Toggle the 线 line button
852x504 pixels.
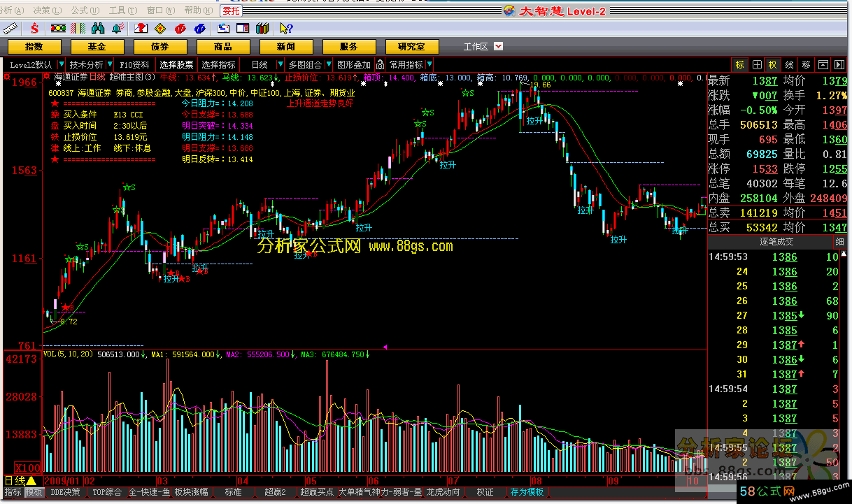[789, 64]
